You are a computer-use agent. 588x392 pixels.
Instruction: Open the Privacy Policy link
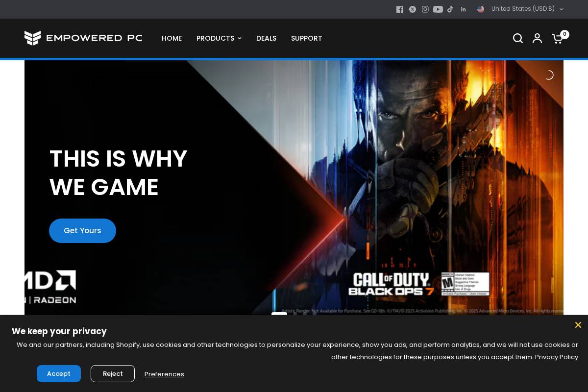click(557, 357)
